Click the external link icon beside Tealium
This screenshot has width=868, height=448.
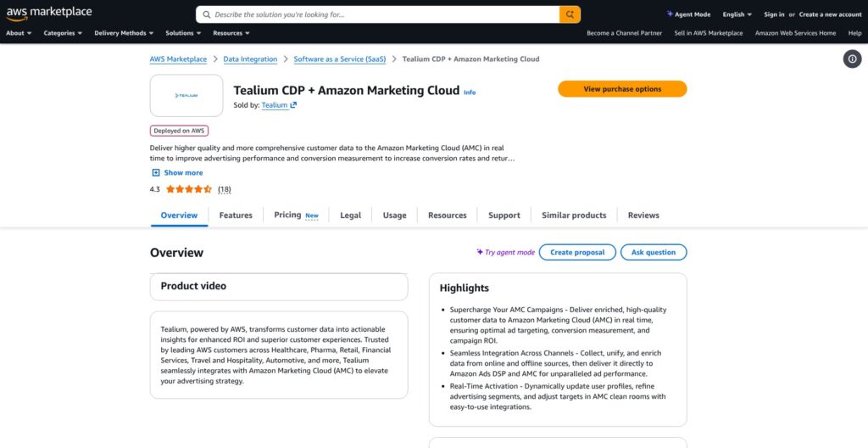coord(293,105)
